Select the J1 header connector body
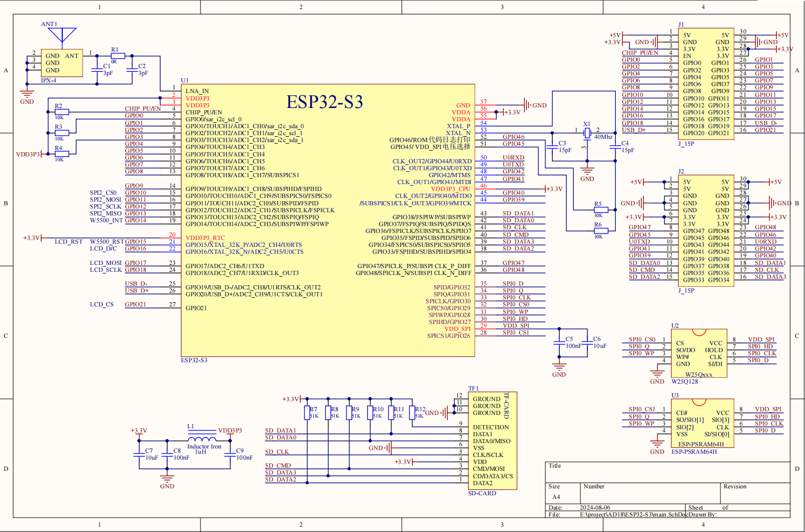 tap(706, 84)
